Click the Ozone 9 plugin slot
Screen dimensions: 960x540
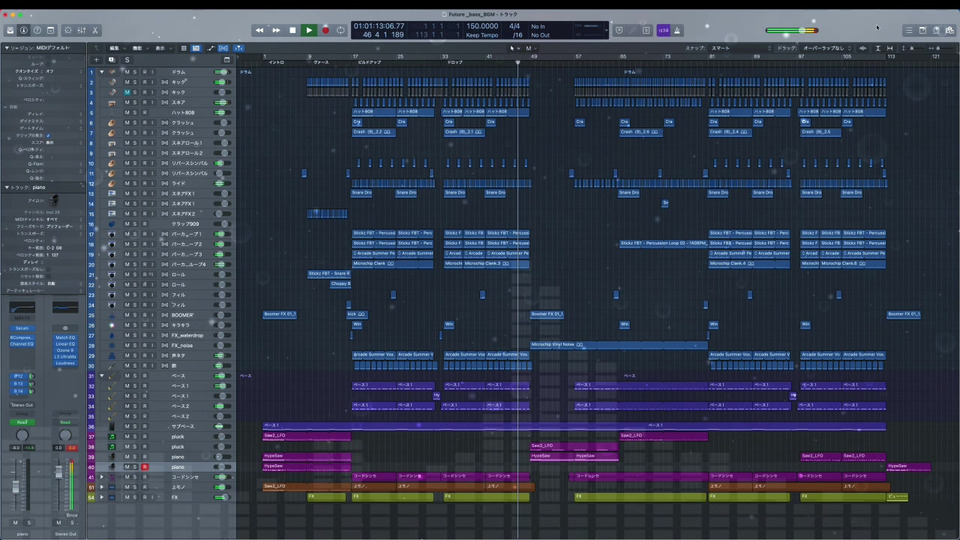point(65,351)
